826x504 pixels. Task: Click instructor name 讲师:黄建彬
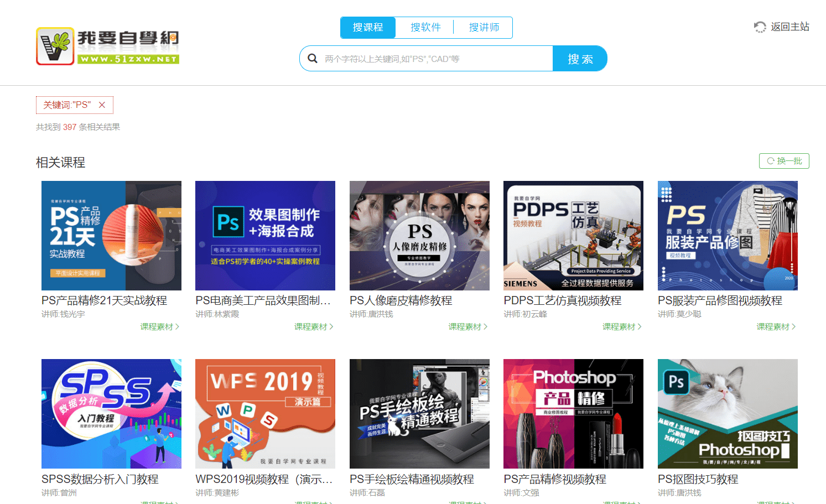(217, 493)
